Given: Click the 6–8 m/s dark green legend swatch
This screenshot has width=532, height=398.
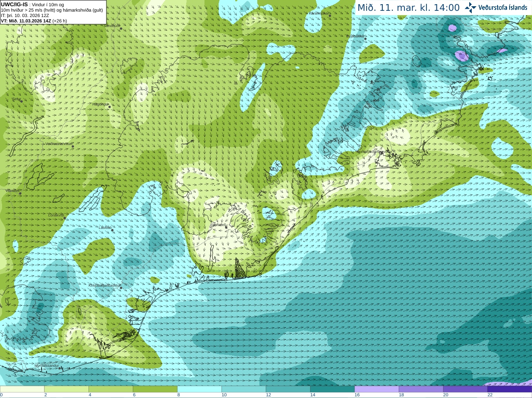Looking at the screenshot, I should pyautogui.click(x=155, y=389).
